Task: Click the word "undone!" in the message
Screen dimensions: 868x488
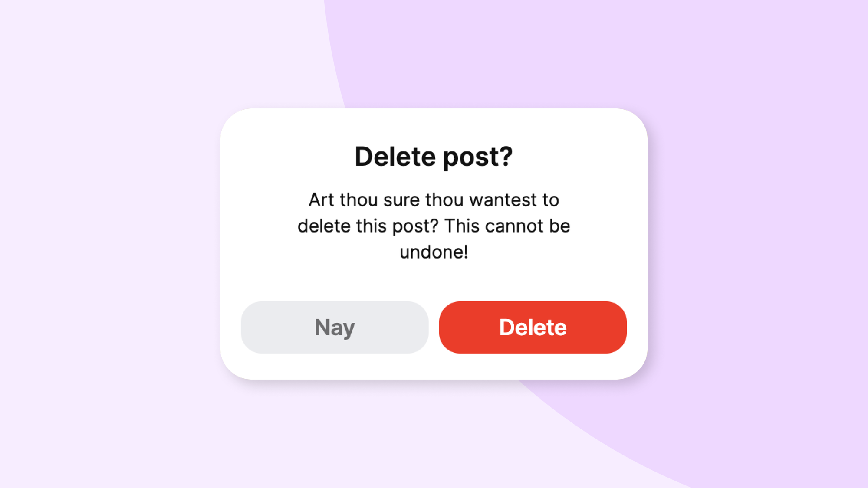Action: (x=434, y=252)
